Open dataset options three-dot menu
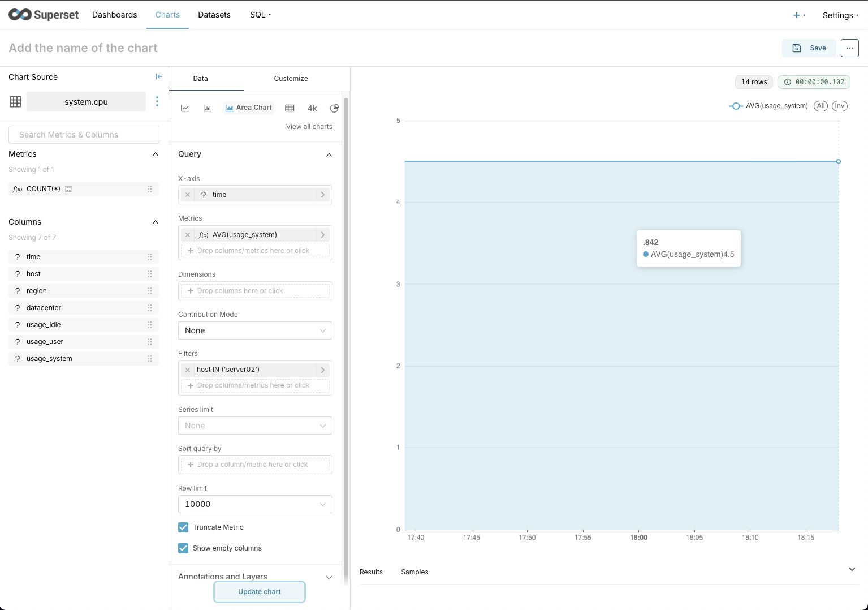Viewport: 868px width, 610px height. [157, 101]
